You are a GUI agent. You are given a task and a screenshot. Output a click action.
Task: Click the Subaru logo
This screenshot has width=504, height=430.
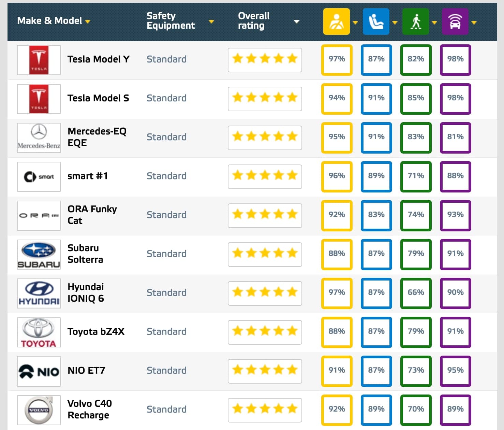coord(39,255)
